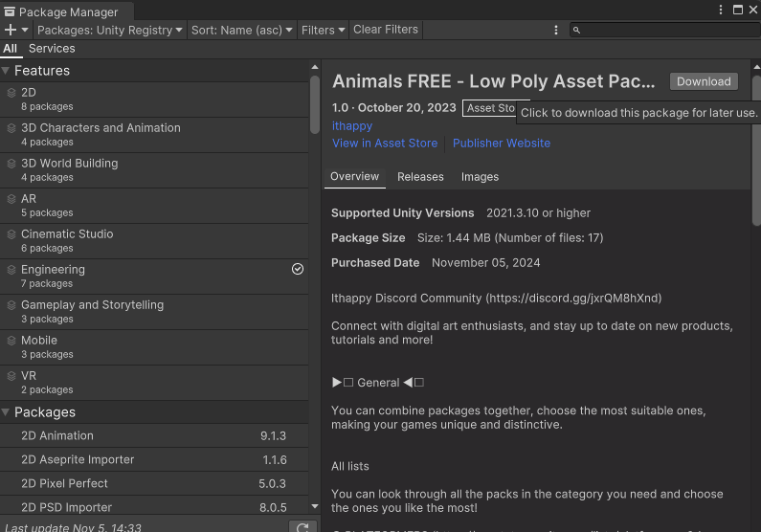Select the Engineering feature set
This screenshot has height=532, width=761.
154,277
